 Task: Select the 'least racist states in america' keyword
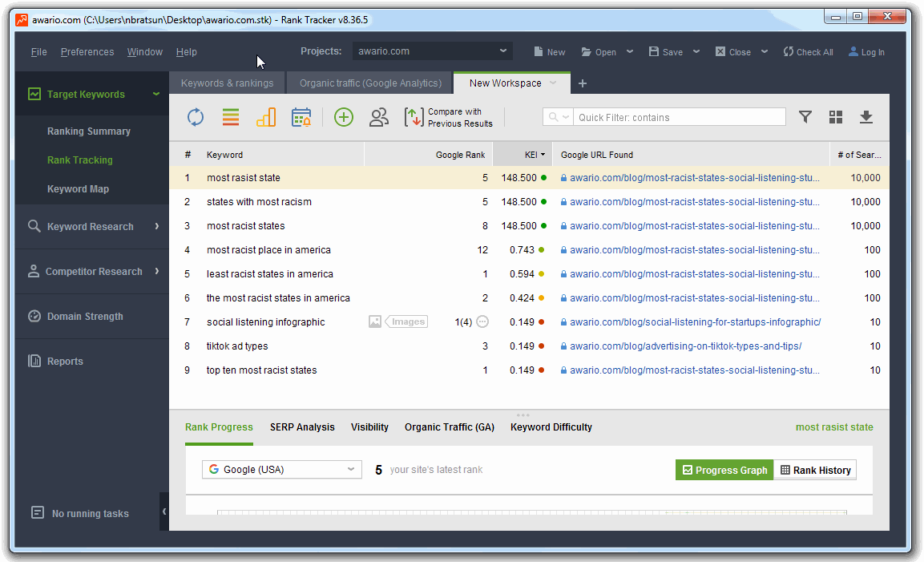coord(270,273)
